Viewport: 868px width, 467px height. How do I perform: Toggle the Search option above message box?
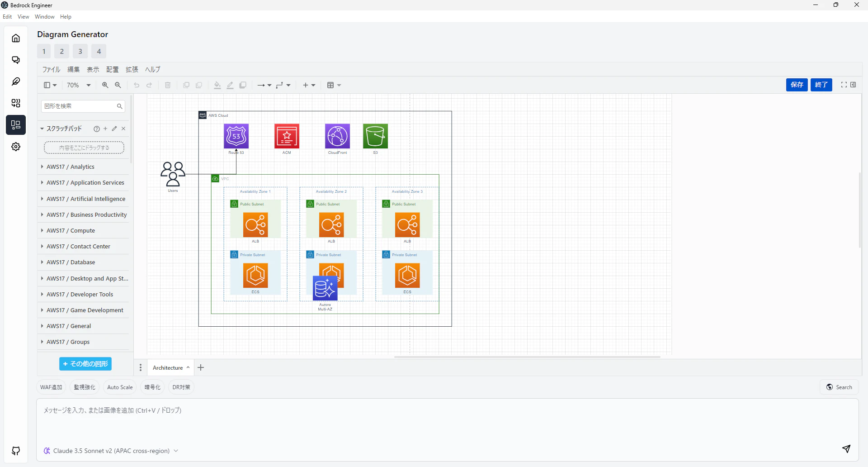point(839,387)
